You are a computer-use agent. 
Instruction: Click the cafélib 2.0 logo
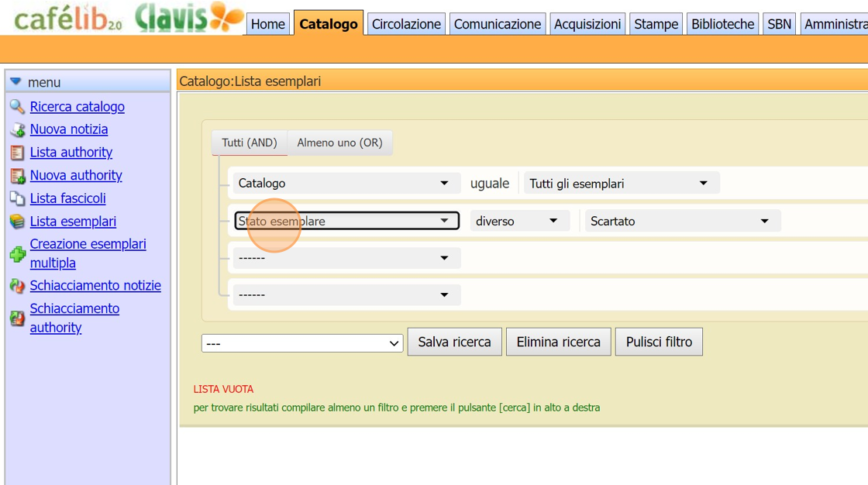pos(67,19)
